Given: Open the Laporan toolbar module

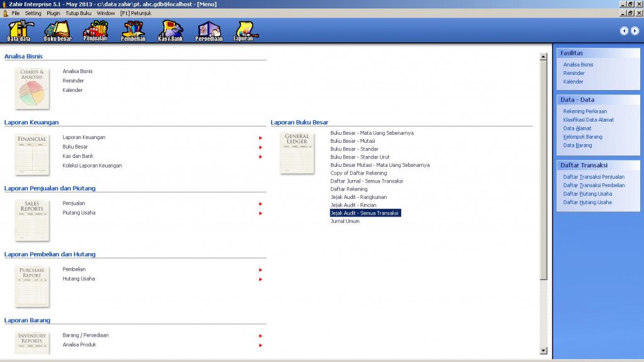Looking at the screenshot, I should tap(243, 31).
